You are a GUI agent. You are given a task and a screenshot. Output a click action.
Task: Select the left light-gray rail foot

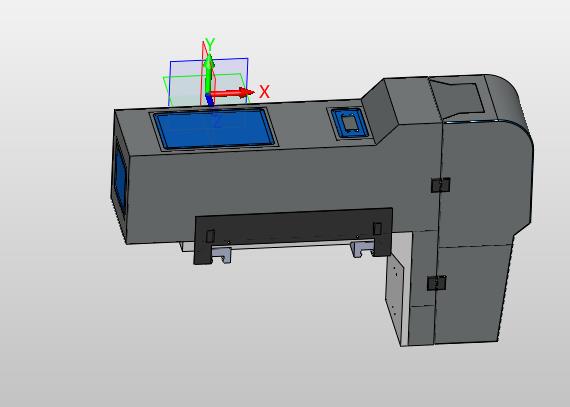[221, 254]
